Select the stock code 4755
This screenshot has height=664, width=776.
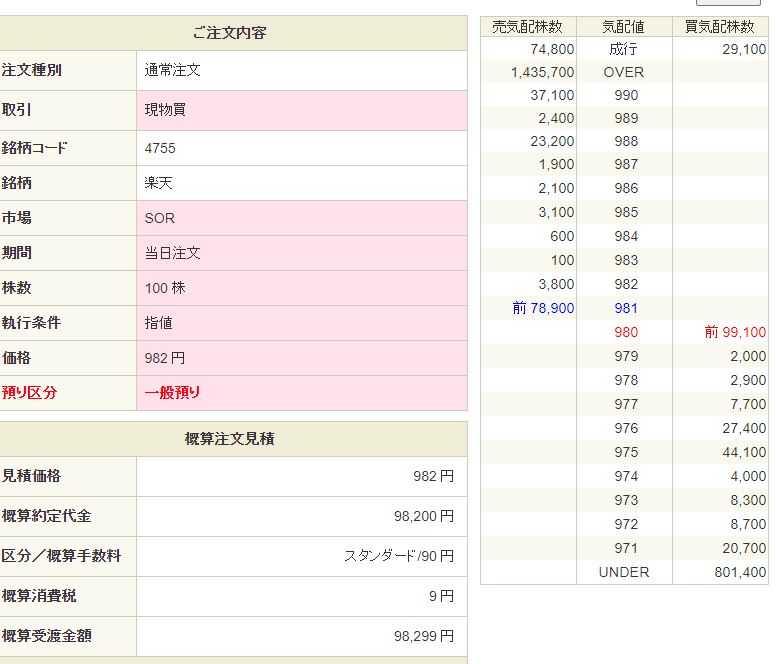tap(160, 148)
